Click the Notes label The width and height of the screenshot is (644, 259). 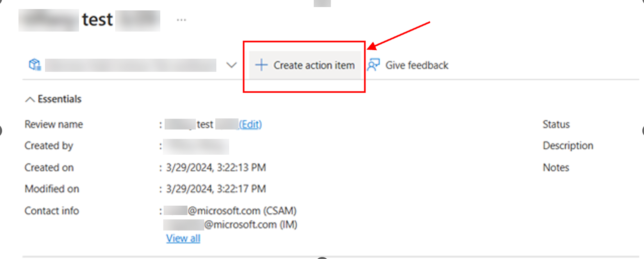(556, 167)
